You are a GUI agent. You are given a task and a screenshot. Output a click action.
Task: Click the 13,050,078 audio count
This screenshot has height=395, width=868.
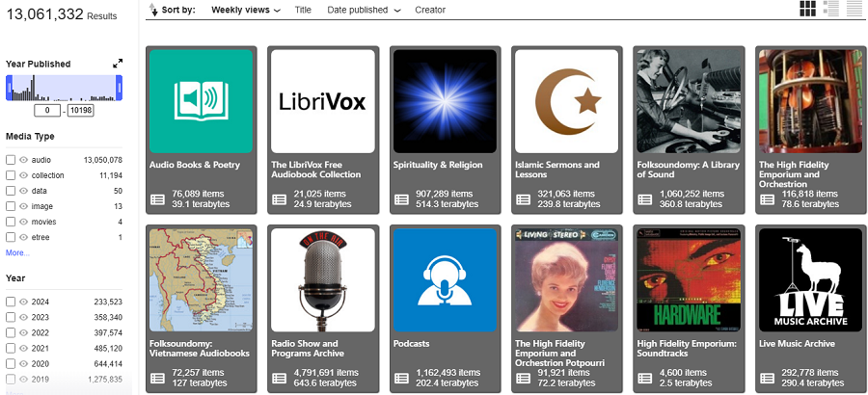click(x=103, y=160)
